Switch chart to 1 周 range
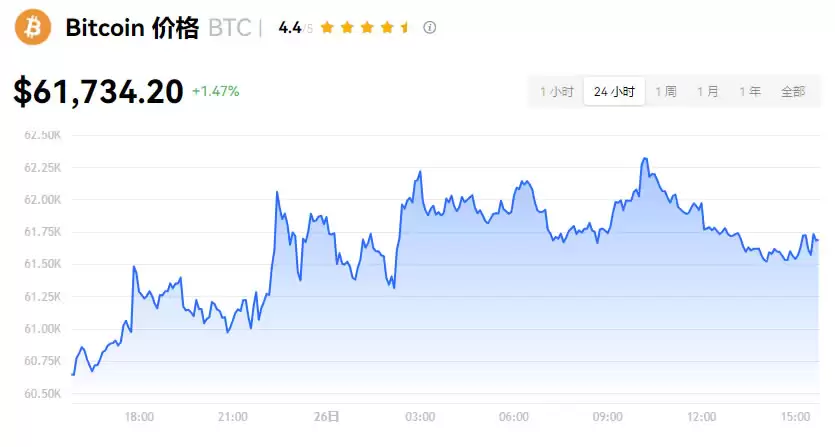This screenshot has height=447, width=835. point(666,91)
